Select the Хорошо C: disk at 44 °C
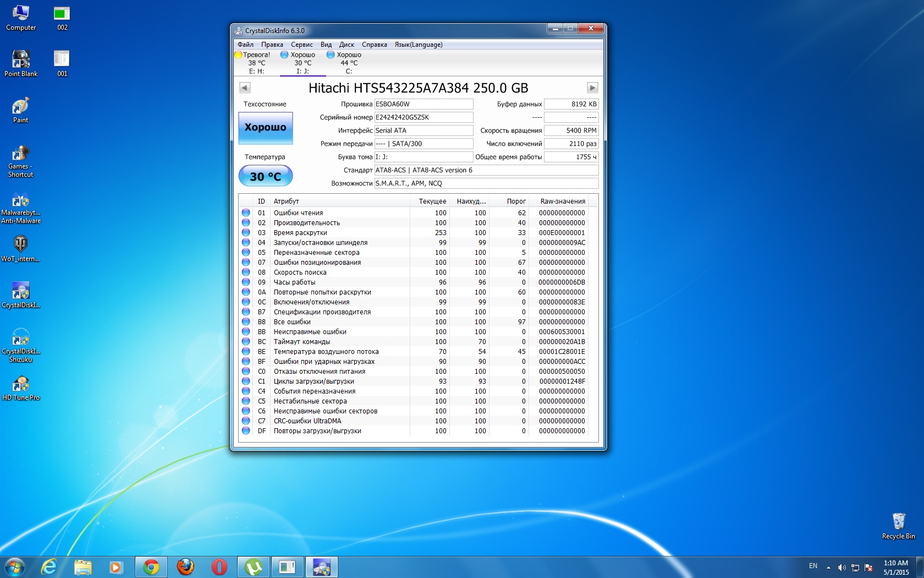This screenshot has width=924, height=578. point(346,63)
